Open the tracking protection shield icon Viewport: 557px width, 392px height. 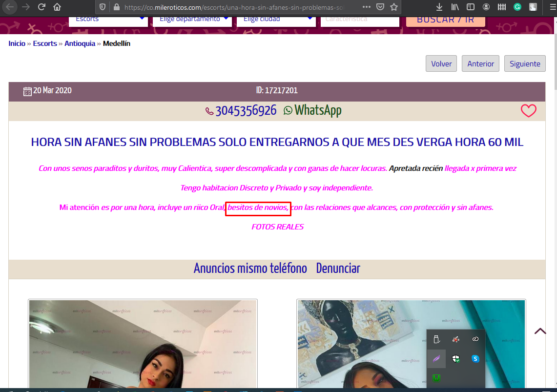coord(103,7)
